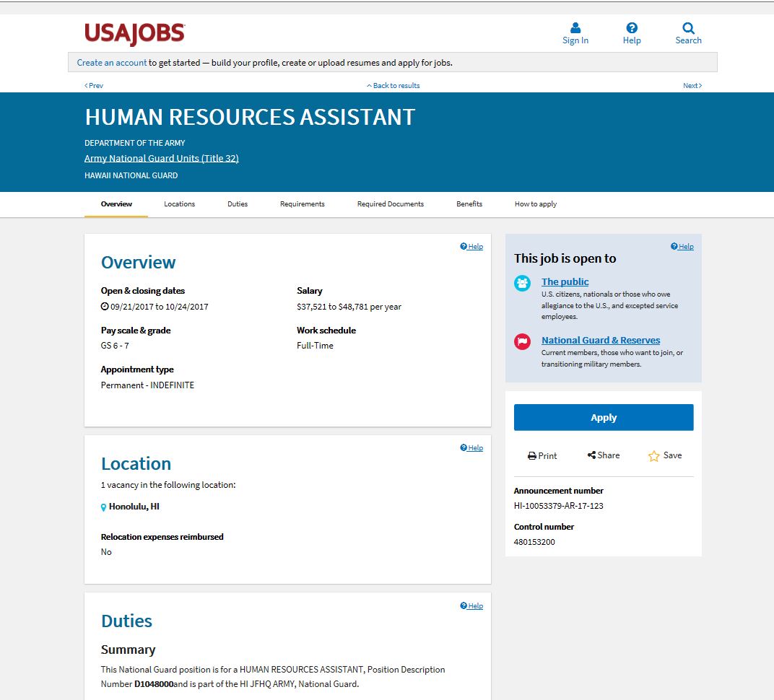Click 'HAWAII NATIONAL GUARD' subtitle text

point(131,175)
